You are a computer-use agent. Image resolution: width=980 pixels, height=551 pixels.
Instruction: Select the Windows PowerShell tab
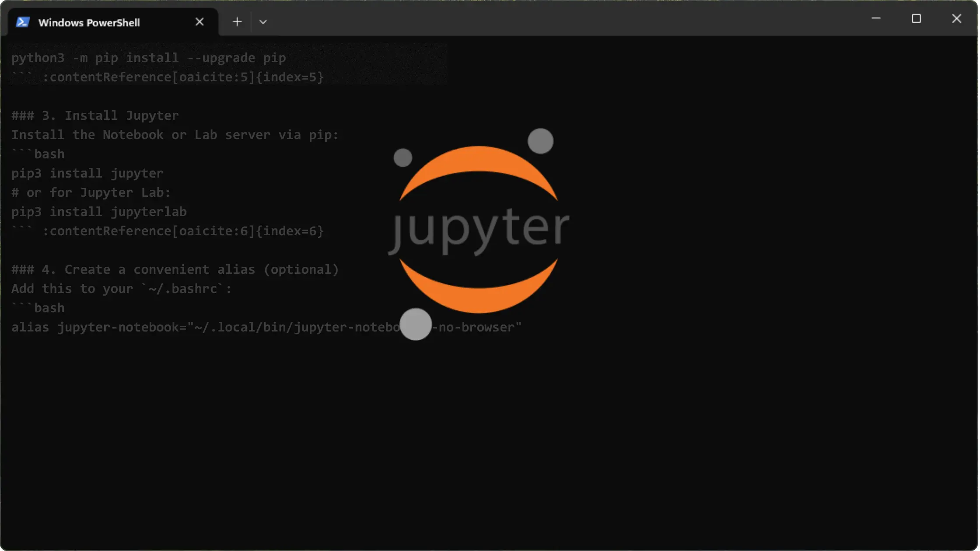[x=89, y=22]
